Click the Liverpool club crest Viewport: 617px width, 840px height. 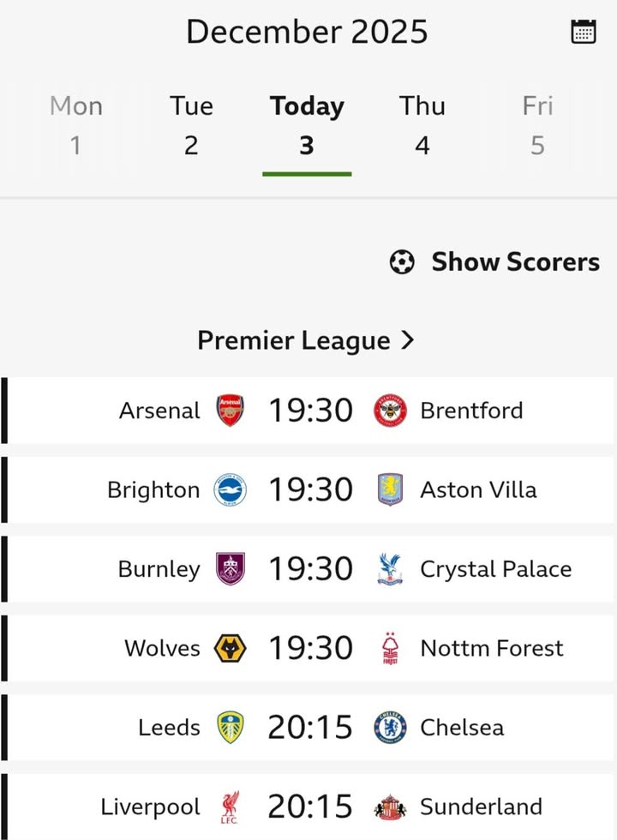tap(230, 807)
